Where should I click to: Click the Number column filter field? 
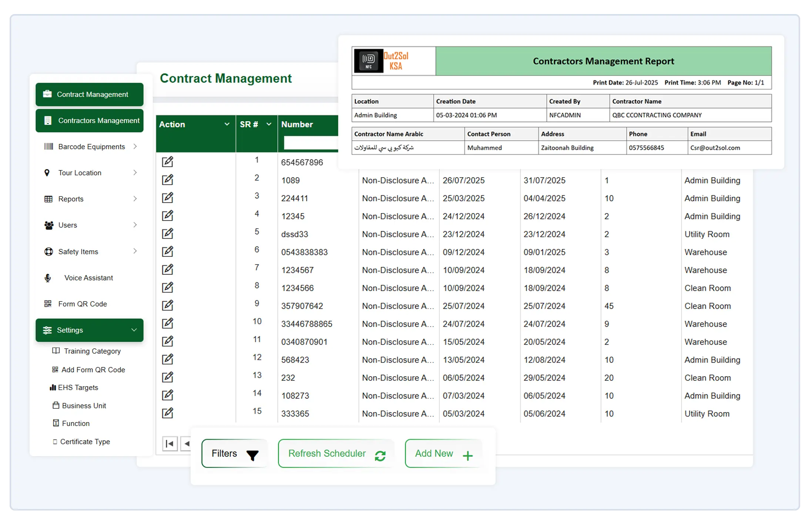point(310,143)
